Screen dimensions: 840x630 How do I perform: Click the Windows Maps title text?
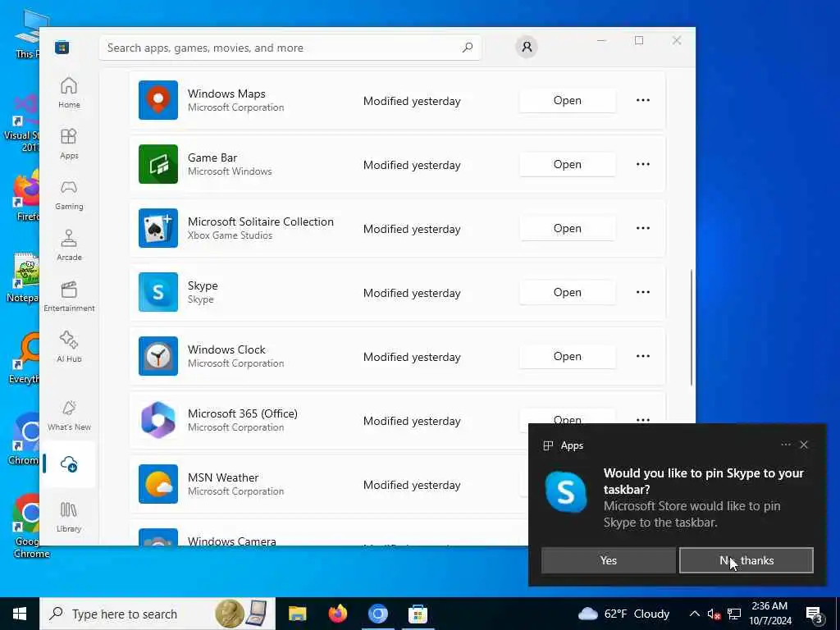[x=226, y=94]
